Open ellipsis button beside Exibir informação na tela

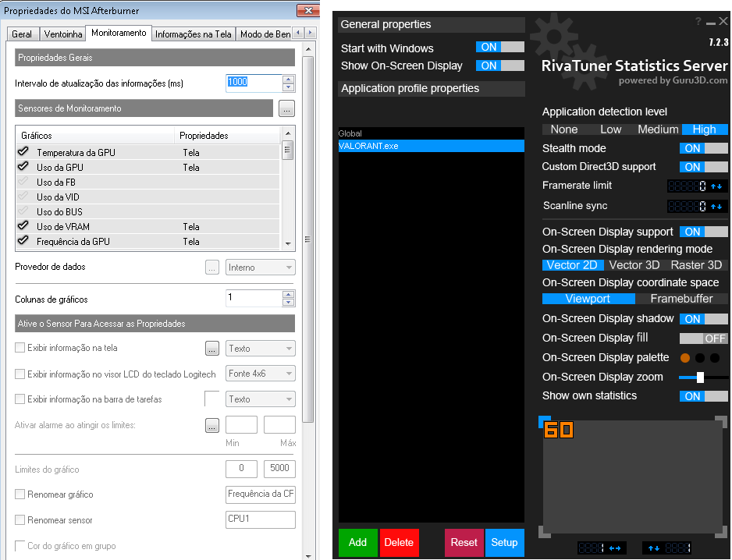click(212, 348)
